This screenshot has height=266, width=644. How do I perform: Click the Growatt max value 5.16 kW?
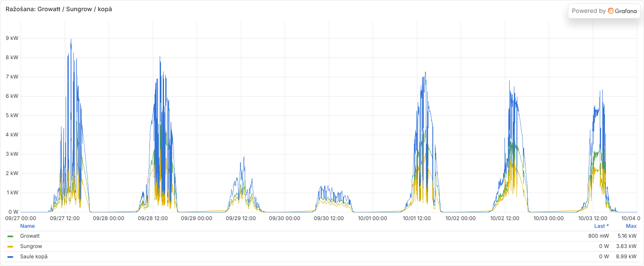627,236
